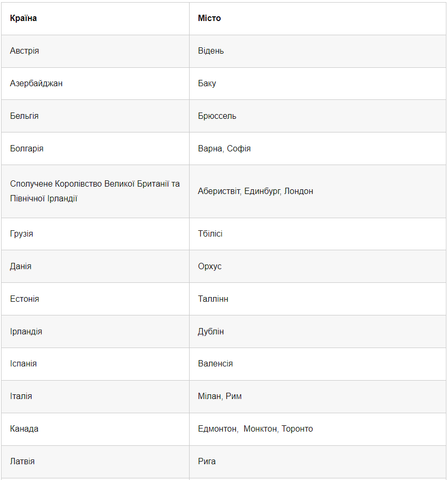This screenshot has height=480, width=448.
Task: Select the 'Австрія' country cell
Action: tap(25, 51)
